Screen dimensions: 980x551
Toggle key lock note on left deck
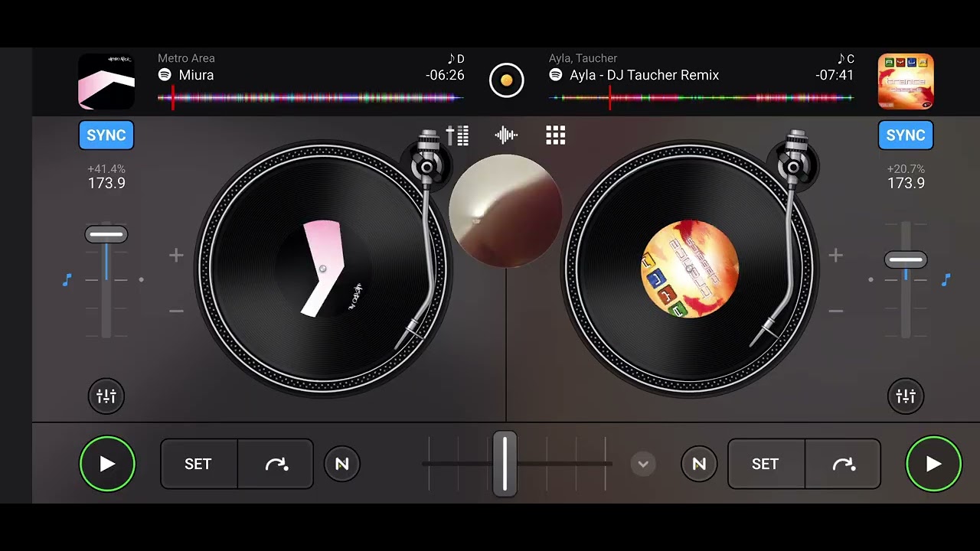pos(67,280)
